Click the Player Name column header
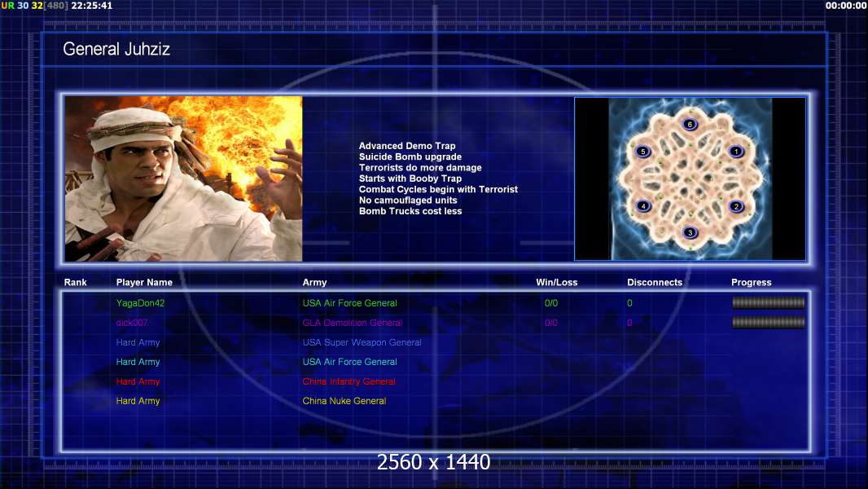Screen dimensions: 868x489 click(144, 282)
